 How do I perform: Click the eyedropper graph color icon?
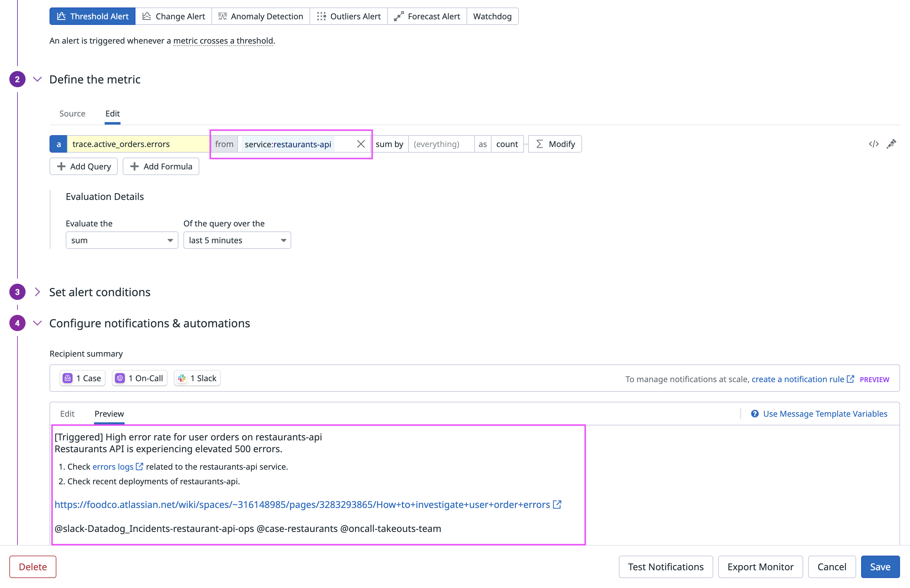(x=891, y=144)
